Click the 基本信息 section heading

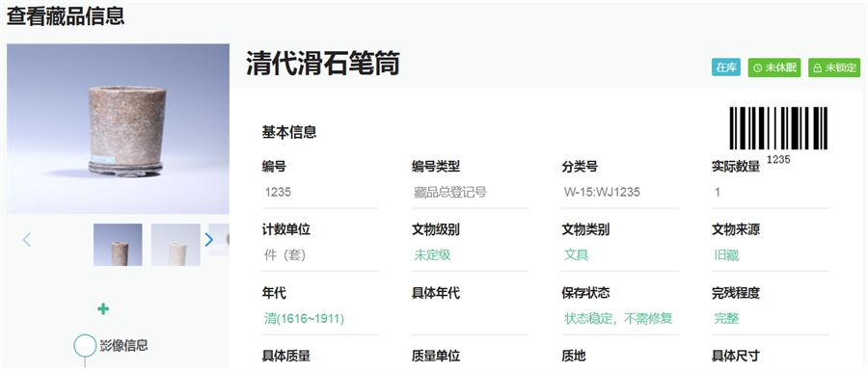(289, 132)
